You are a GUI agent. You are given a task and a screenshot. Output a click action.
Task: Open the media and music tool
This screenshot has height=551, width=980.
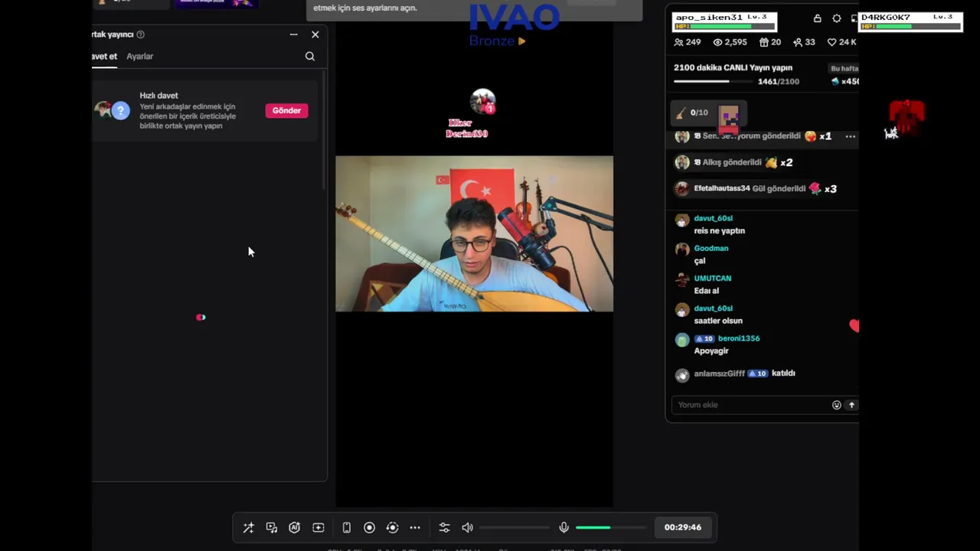click(x=272, y=527)
